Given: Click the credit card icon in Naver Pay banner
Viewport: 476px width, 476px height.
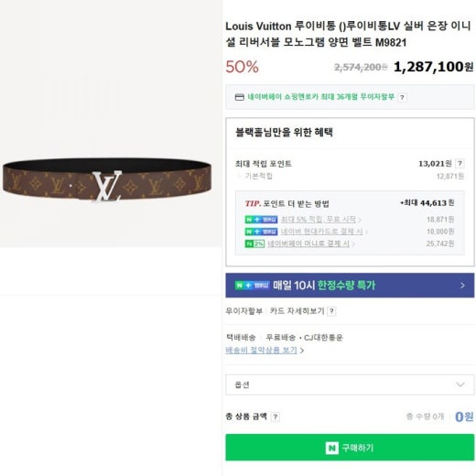Looking at the screenshot, I should coord(240,97).
